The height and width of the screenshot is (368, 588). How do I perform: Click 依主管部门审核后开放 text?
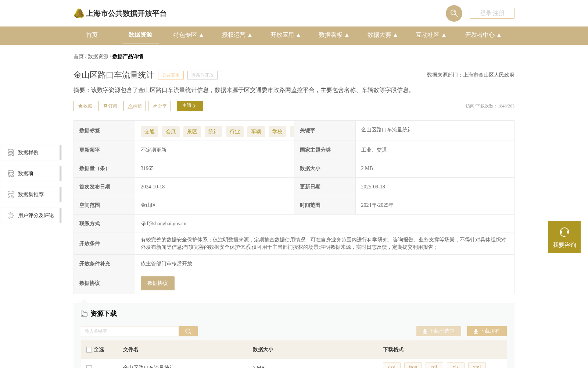click(x=166, y=264)
